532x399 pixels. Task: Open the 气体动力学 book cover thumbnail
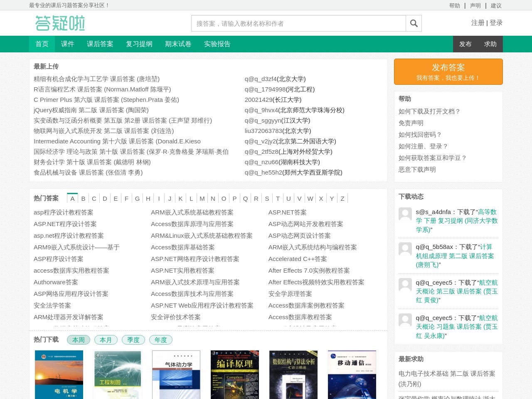pyautogui.click(x=176, y=374)
